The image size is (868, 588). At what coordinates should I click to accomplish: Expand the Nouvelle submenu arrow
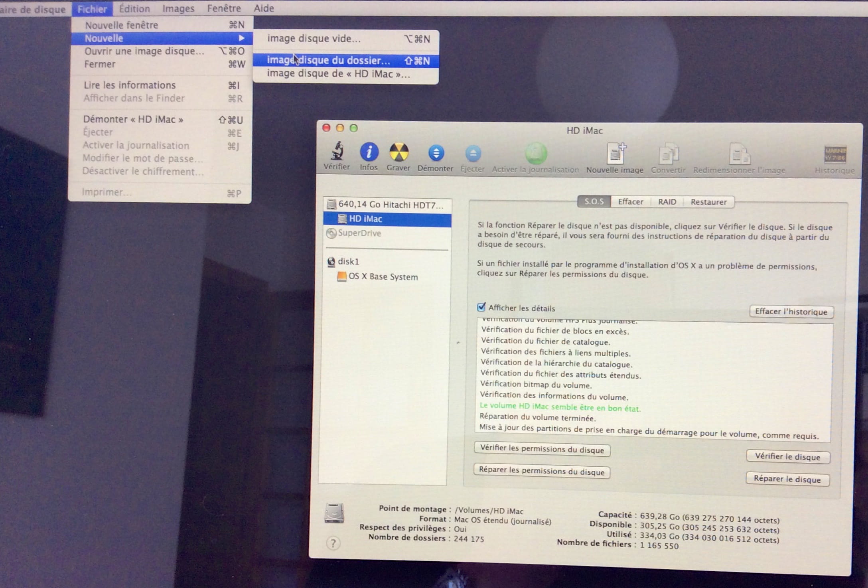pyautogui.click(x=241, y=38)
